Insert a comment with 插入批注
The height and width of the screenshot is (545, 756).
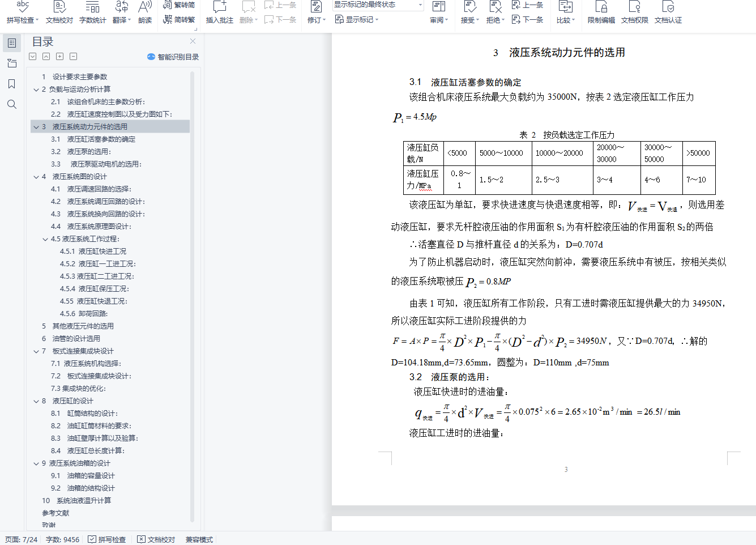pyautogui.click(x=220, y=12)
